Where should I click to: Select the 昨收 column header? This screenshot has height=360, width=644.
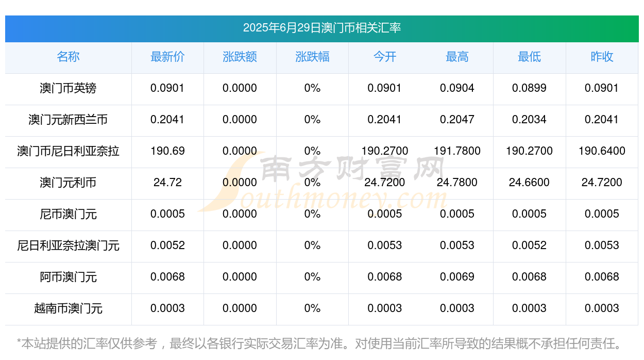coord(602,57)
